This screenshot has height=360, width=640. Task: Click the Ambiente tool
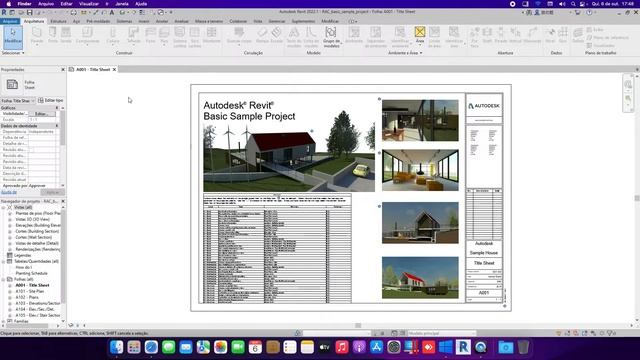point(354,35)
